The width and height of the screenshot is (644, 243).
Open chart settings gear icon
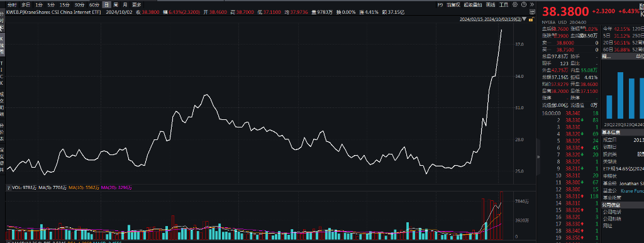click(514, 5)
